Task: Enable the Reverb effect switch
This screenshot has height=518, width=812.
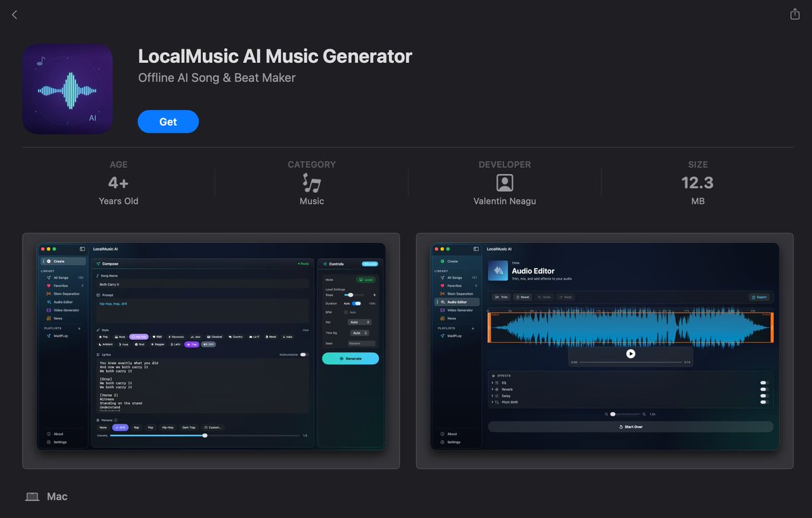Action: pos(764,389)
